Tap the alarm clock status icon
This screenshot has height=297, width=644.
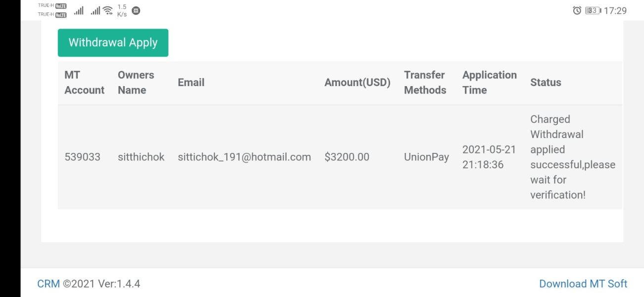click(x=577, y=10)
